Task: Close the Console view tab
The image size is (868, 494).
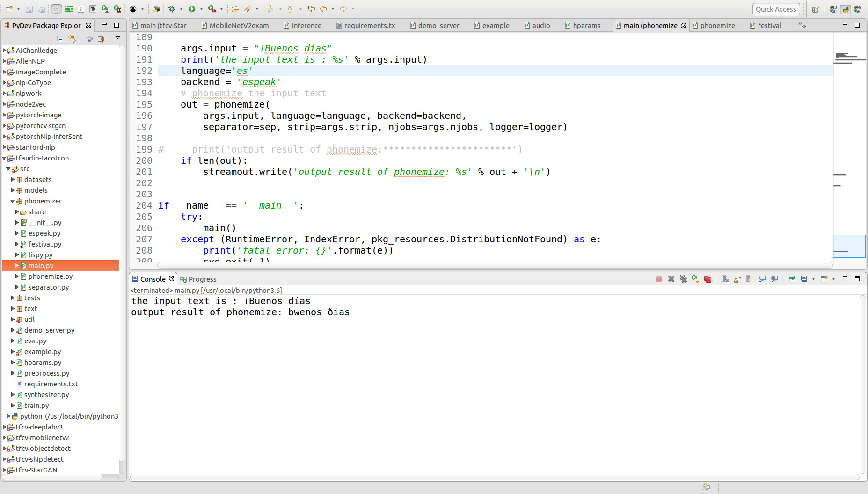Action: pos(171,279)
